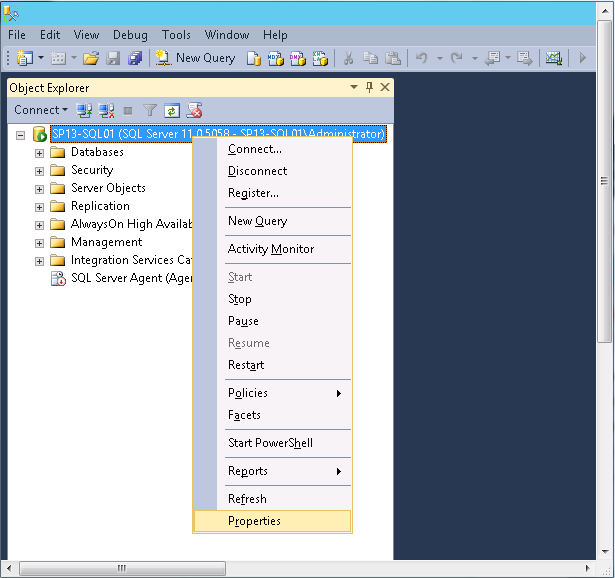This screenshot has width=615, height=578.
Task: Click the XMLA Query icon
Action: coord(320,58)
